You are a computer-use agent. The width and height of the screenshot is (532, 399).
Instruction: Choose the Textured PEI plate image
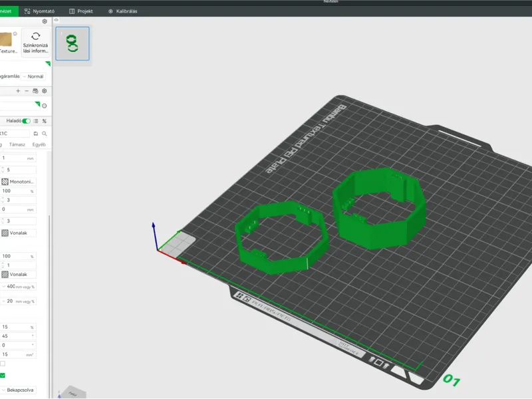[x=5, y=40]
